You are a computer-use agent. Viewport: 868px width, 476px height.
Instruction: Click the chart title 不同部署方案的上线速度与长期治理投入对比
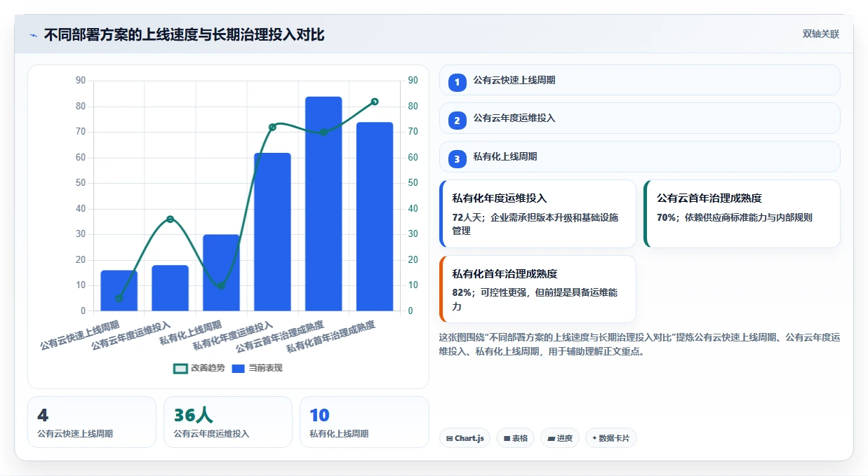point(185,34)
